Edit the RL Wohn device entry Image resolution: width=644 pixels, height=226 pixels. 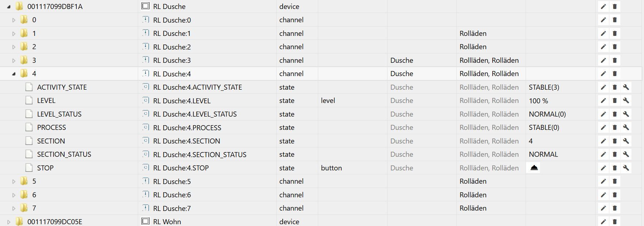(603, 222)
